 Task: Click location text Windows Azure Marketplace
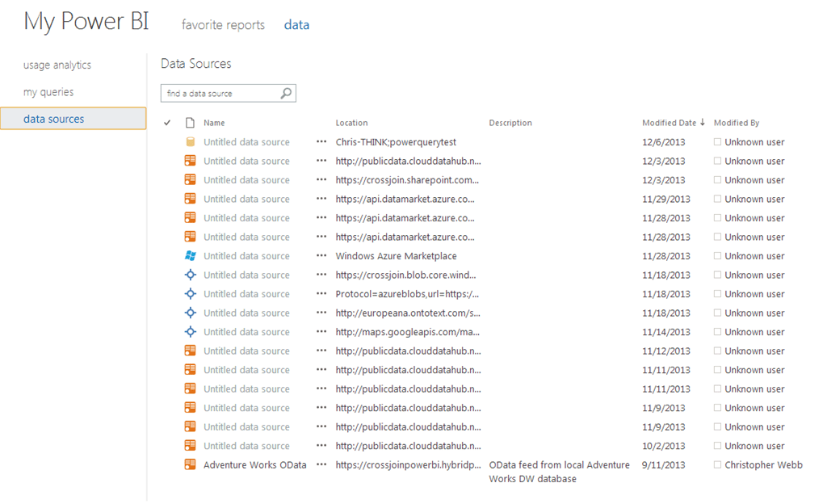tap(396, 256)
